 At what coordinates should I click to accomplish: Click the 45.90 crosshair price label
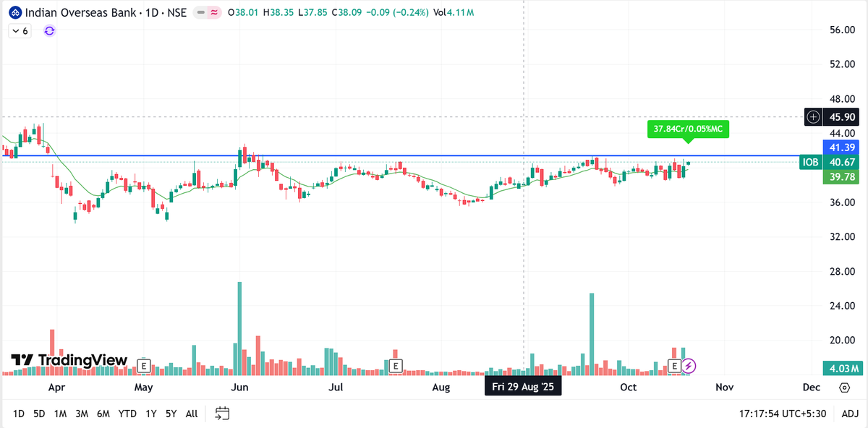pos(841,116)
